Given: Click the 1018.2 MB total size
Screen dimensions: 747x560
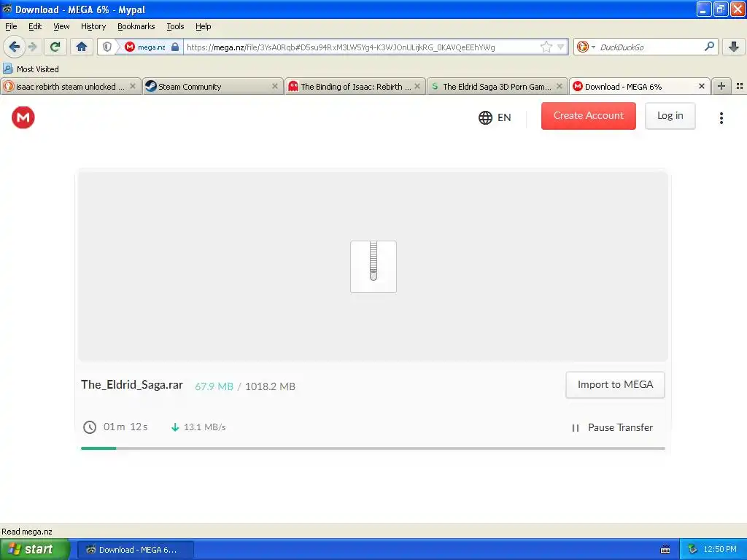Looking at the screenshot, I should [270, 386].
